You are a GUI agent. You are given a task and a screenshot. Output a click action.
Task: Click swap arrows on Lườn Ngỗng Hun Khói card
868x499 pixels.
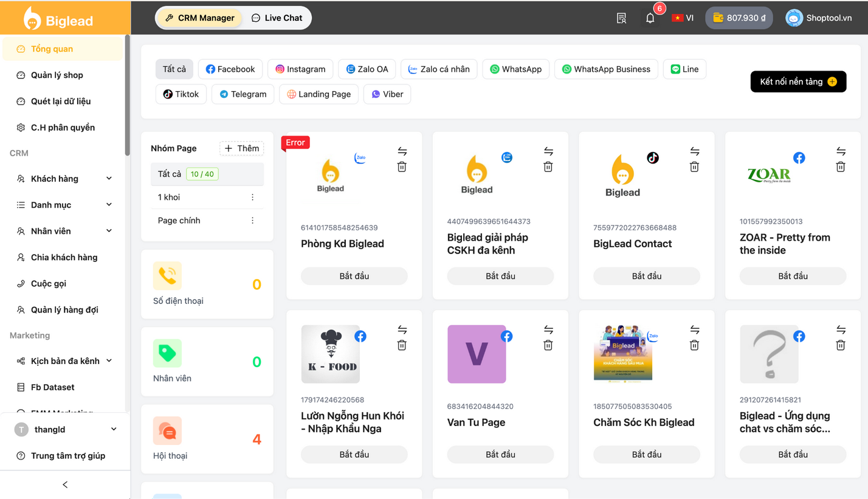(x=402, y=330)
